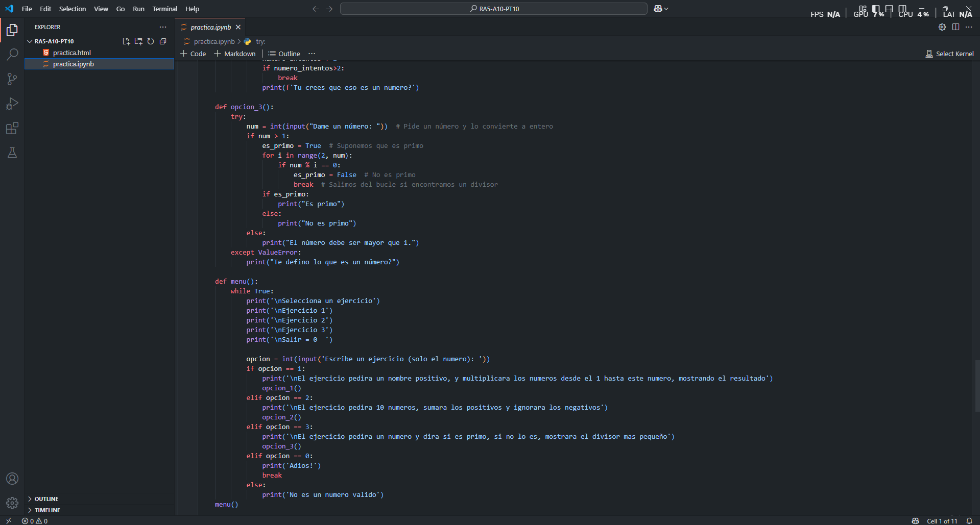Show errors and warnings problems count

click(x=35, y=521)
